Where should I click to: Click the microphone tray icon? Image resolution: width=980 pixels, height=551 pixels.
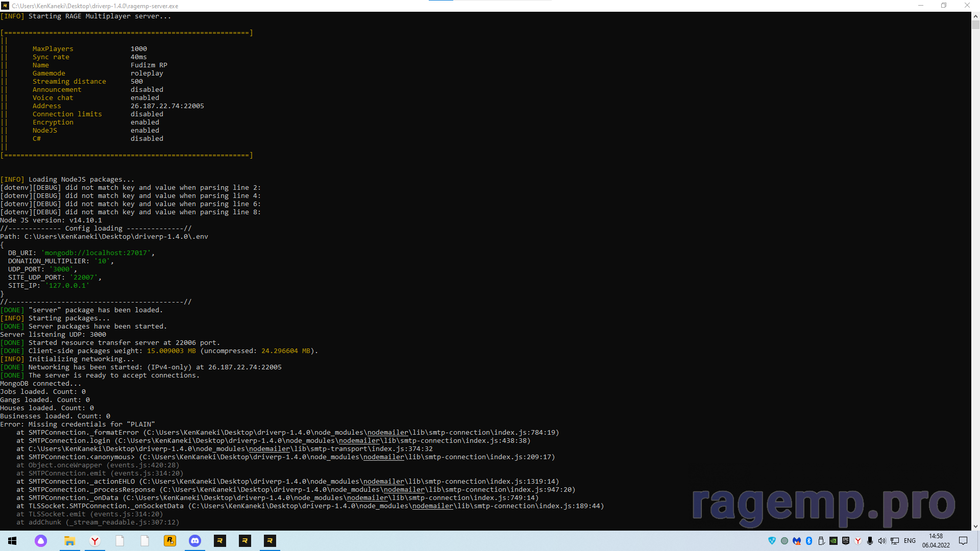870,541
